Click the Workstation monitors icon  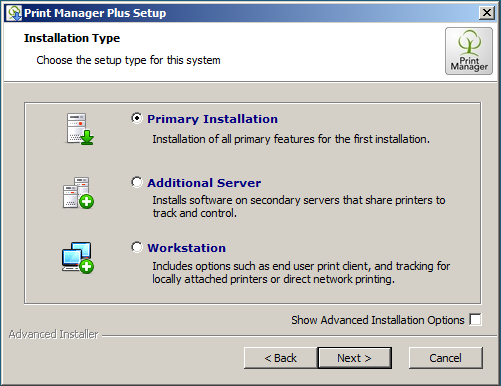(78, 257)
